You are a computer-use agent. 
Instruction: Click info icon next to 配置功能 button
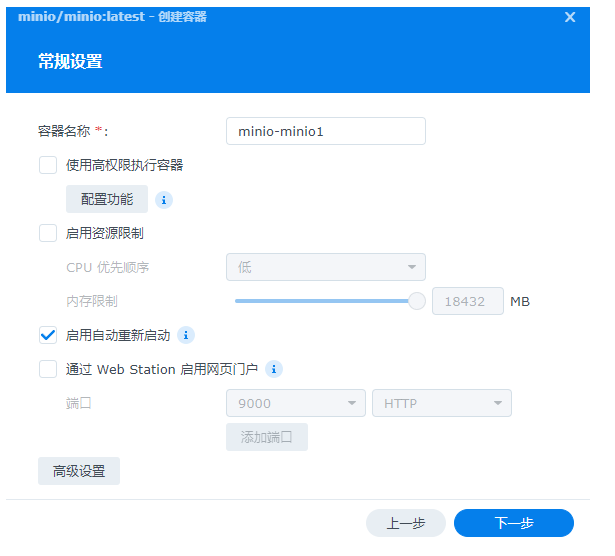(164, 200)
